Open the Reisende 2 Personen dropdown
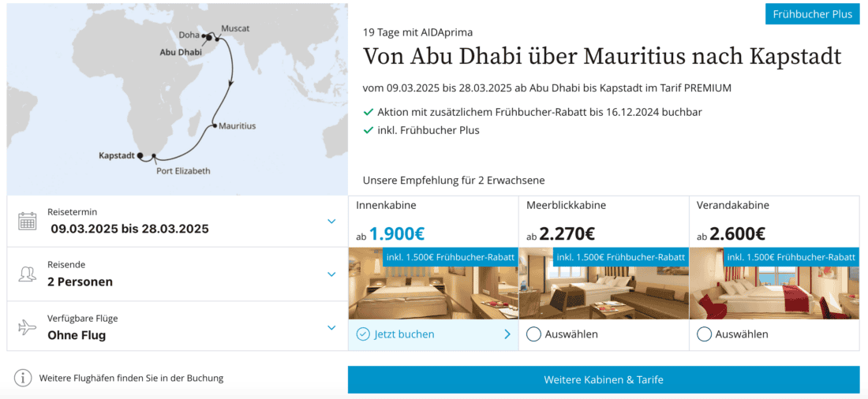The width and height of the screenshot is (868, 399). [x=331, y=274]
